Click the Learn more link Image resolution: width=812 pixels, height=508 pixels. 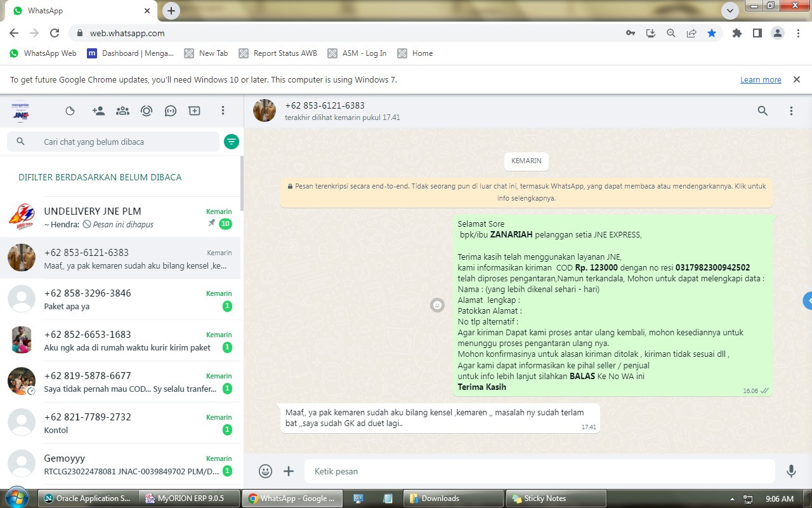point(761,80)
